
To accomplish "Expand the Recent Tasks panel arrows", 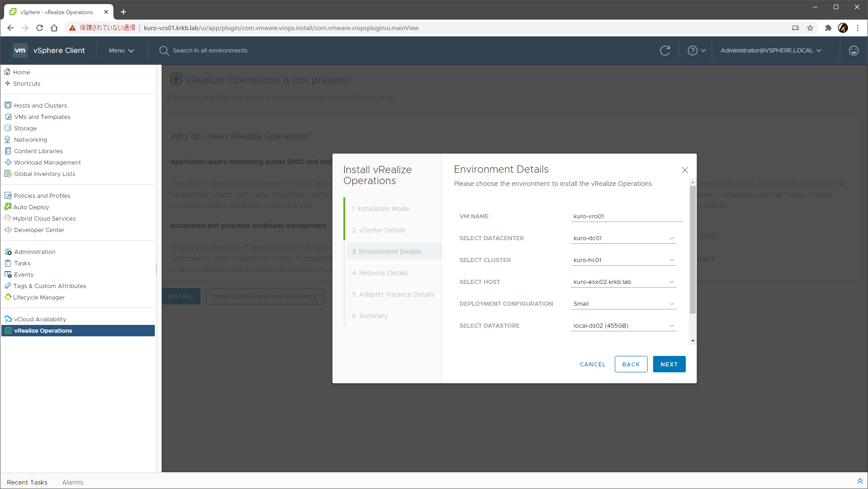I will click(860, 481).
